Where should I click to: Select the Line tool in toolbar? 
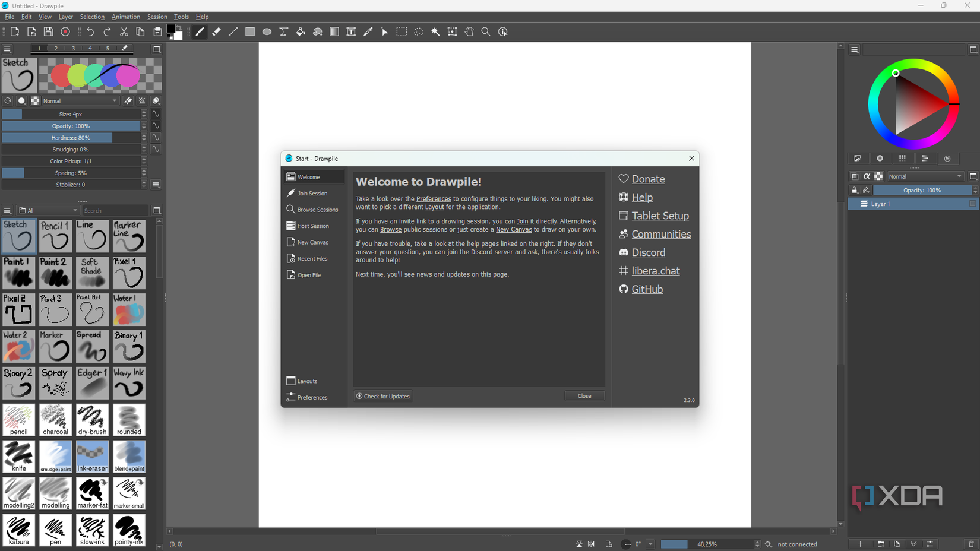[233, 32]
